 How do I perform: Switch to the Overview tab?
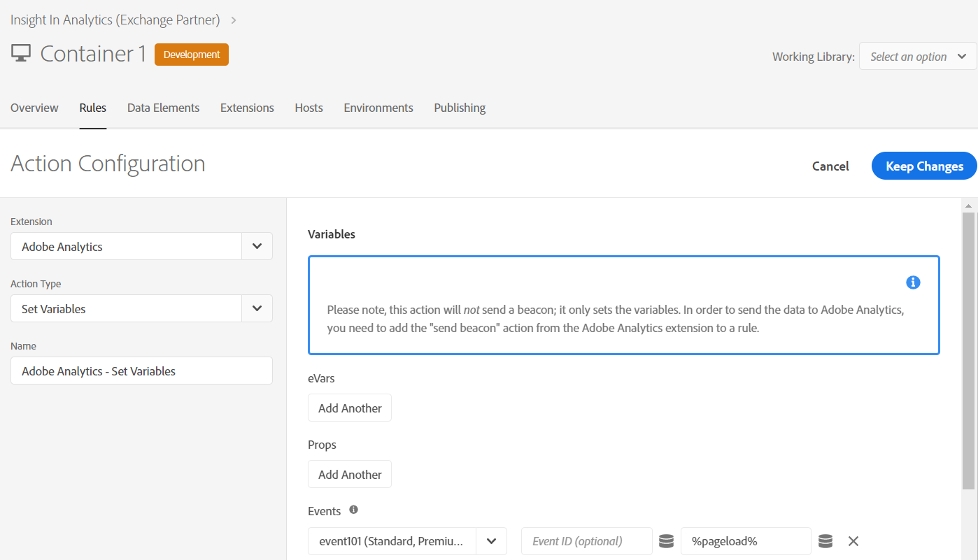(x=34, y=108)
